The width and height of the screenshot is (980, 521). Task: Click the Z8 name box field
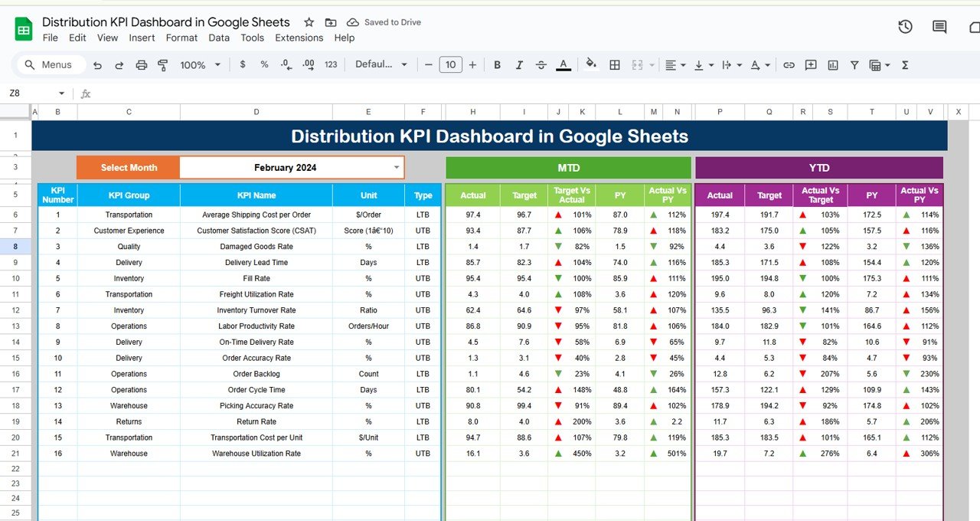point(37,93)
